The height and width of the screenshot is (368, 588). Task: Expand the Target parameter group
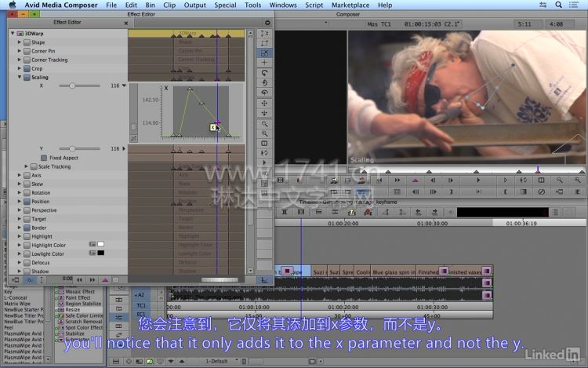19,219
